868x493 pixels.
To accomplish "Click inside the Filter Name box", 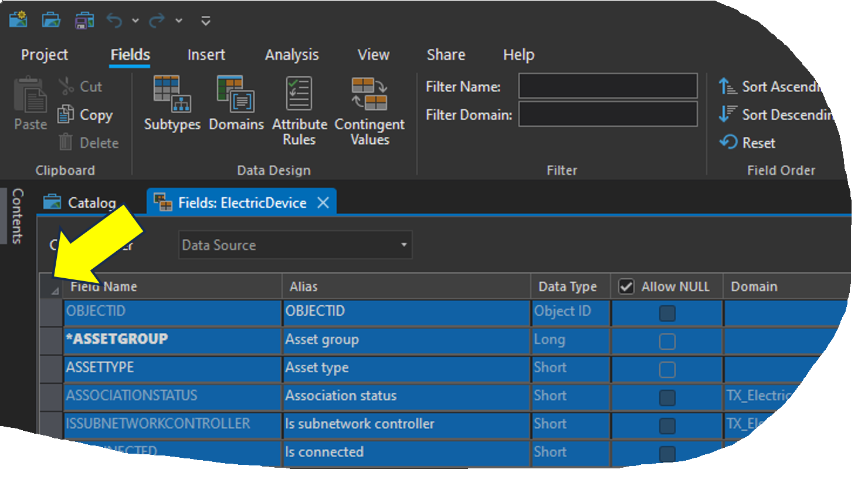I will click(607, 86).
